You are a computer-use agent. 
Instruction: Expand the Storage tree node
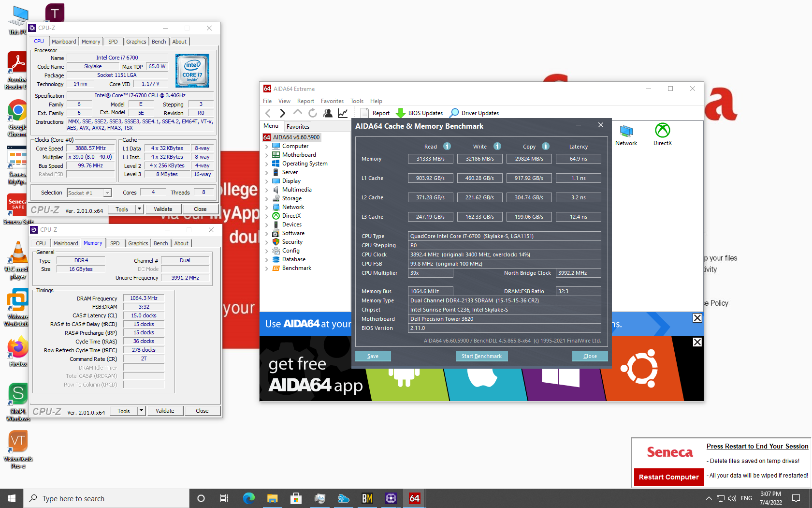tap(266, 198)
